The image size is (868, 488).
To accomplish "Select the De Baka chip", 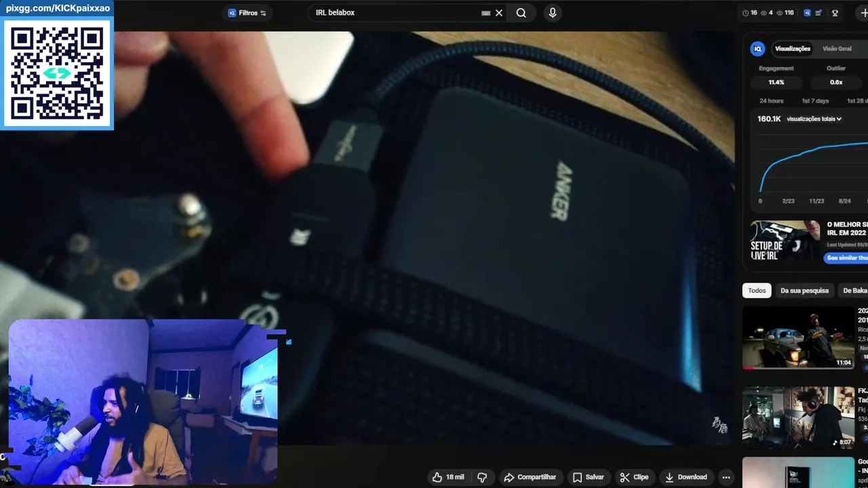I will point(854,290).
